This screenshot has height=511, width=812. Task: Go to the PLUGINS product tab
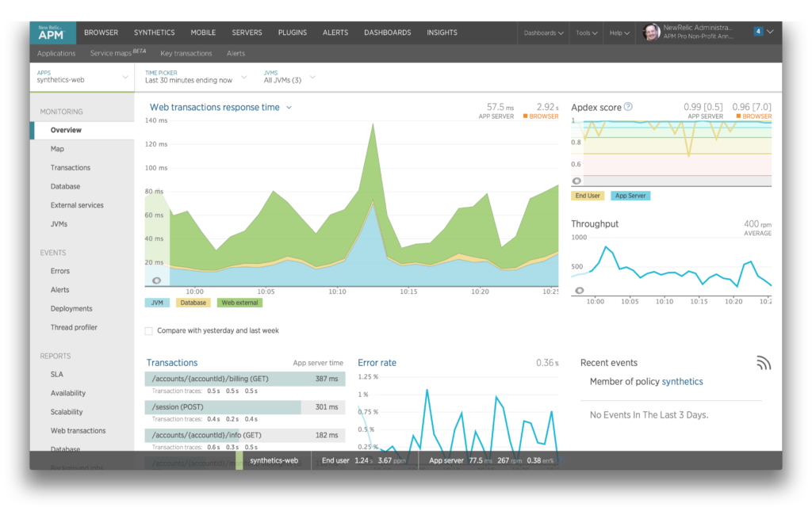[x=293, y=32]
